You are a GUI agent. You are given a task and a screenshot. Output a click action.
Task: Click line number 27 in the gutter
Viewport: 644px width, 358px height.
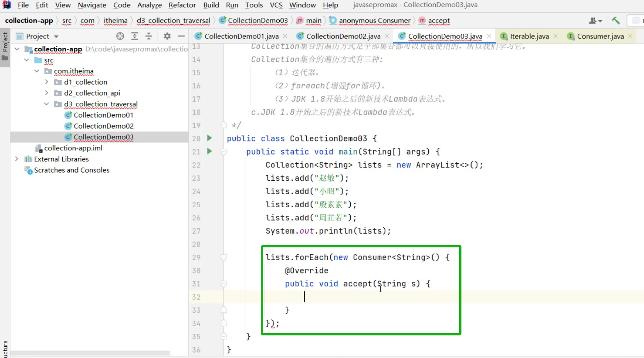(196, 231)
